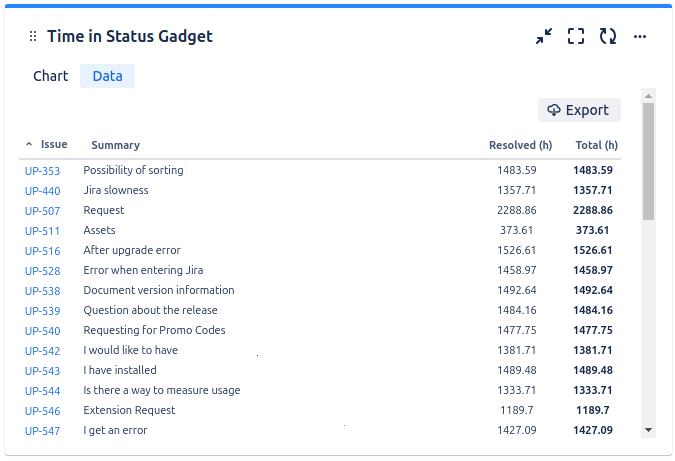This screenshot has height=461, width=675.
Task: Open issue UP-353 link
Action: point(42,171)
